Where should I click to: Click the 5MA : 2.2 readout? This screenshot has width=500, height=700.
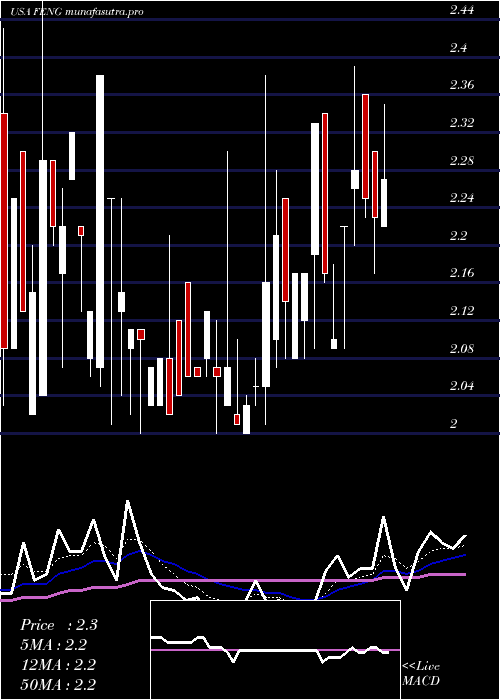tap(54, 645)
